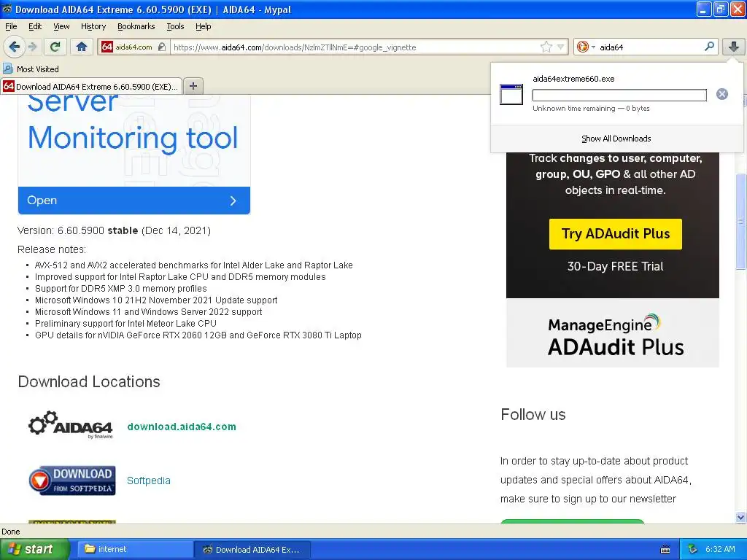Click the ManageEngine ADAudit Plus logo
Image resolution: width=747 pixels, height=560 pixels.
pos(615,335)
